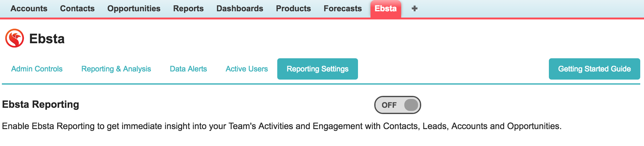
Task: Open the Forecasts tab
Action: coord(343,8)
